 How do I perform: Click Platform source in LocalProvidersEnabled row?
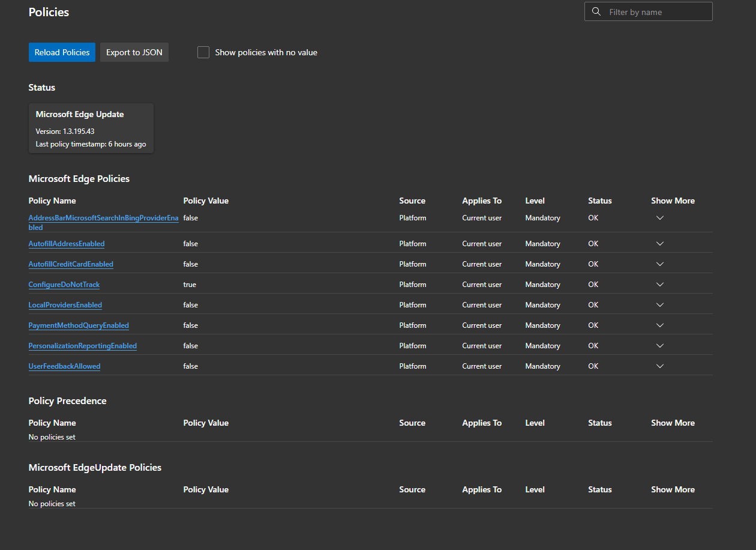[413, 305]
